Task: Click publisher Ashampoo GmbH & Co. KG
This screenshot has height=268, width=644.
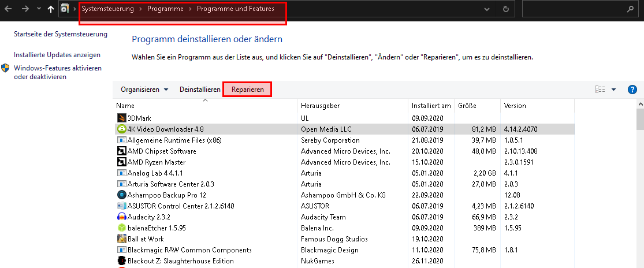Action: pyautogui.click(x=343, y=195)
